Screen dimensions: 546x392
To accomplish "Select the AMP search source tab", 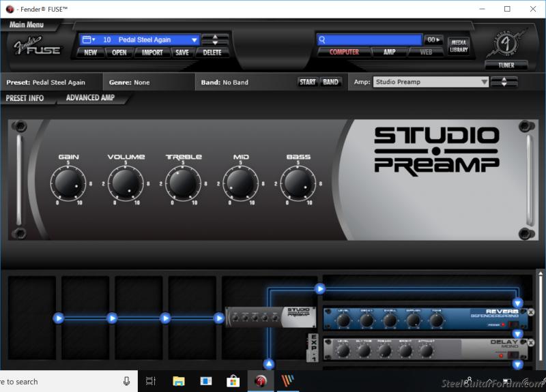I will tap(389, 52).
